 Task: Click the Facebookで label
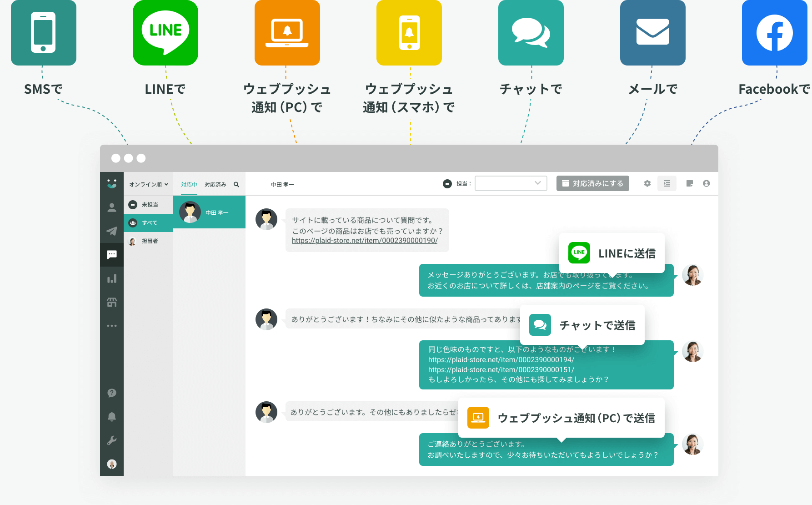[x=775, y=89]
